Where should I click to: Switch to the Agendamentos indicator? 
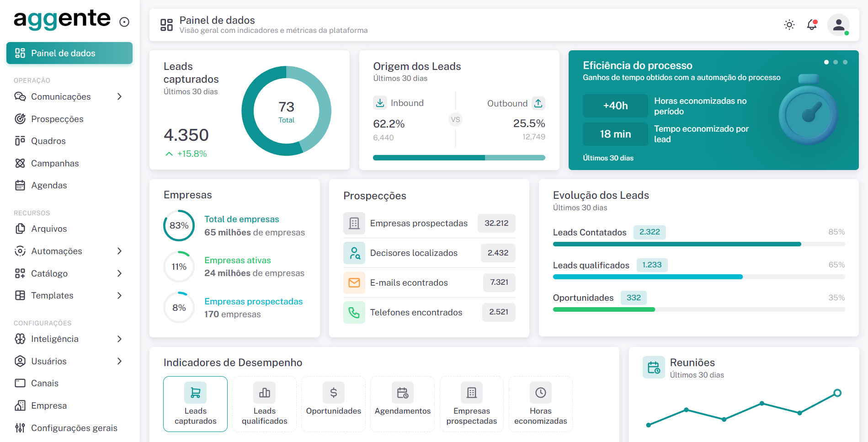pos(402,404)
